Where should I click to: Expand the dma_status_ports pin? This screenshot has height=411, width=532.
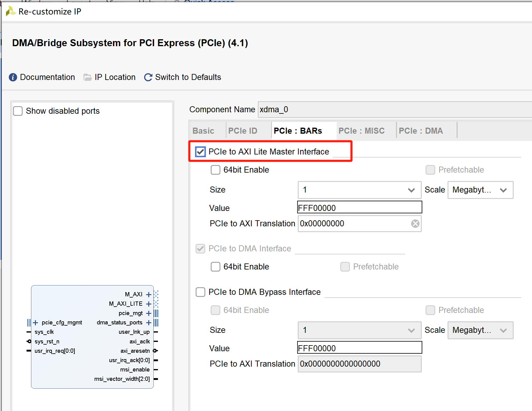[148, 322]
